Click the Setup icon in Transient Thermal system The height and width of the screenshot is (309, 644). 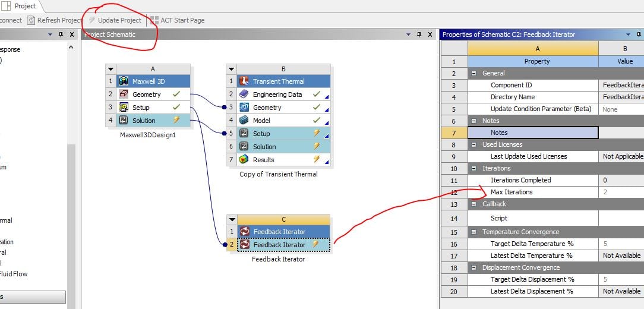244,134
